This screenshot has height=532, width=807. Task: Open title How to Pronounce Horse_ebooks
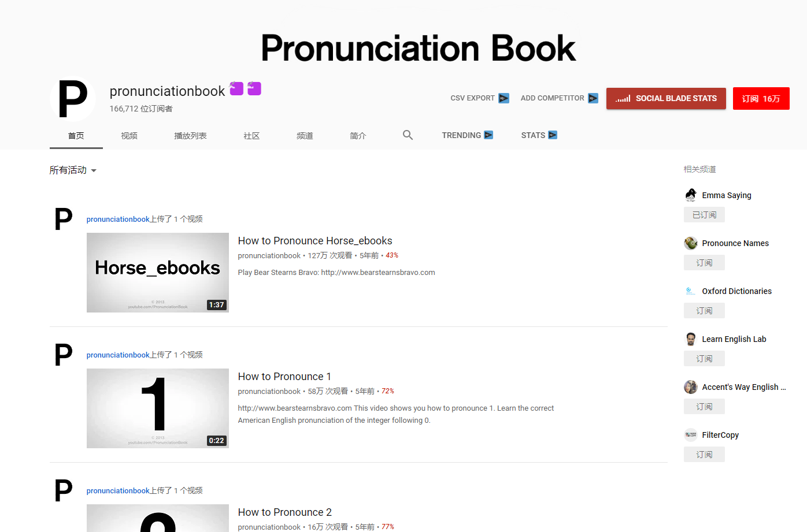315,241
